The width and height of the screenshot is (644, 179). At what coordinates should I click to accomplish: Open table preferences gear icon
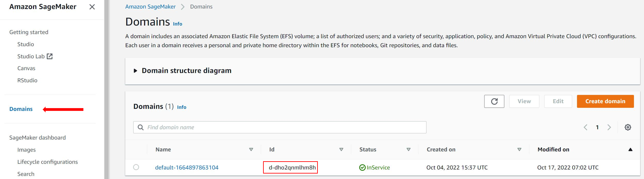coord(628,127)
